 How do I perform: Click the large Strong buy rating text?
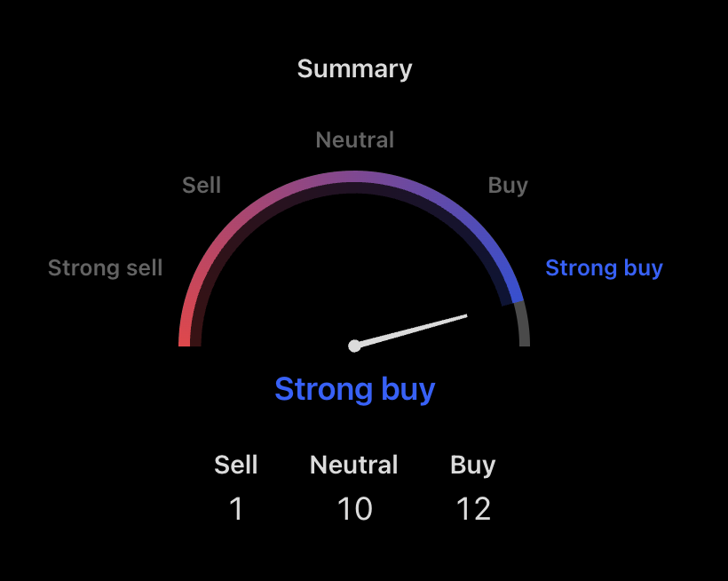[x=355, y=389]
